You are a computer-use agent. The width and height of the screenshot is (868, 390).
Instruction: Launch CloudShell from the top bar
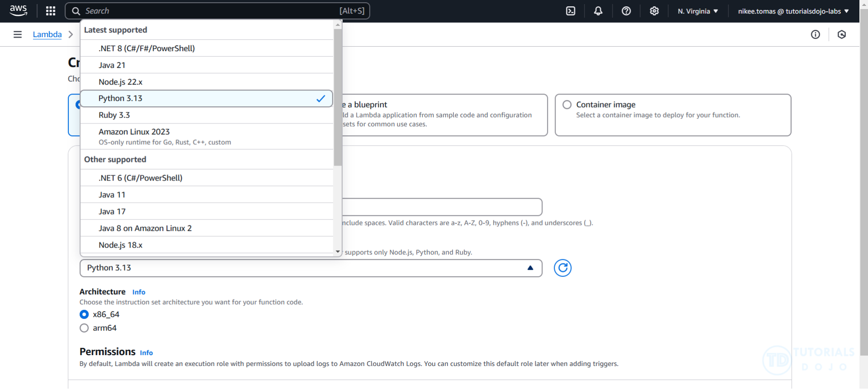point(571,11)
